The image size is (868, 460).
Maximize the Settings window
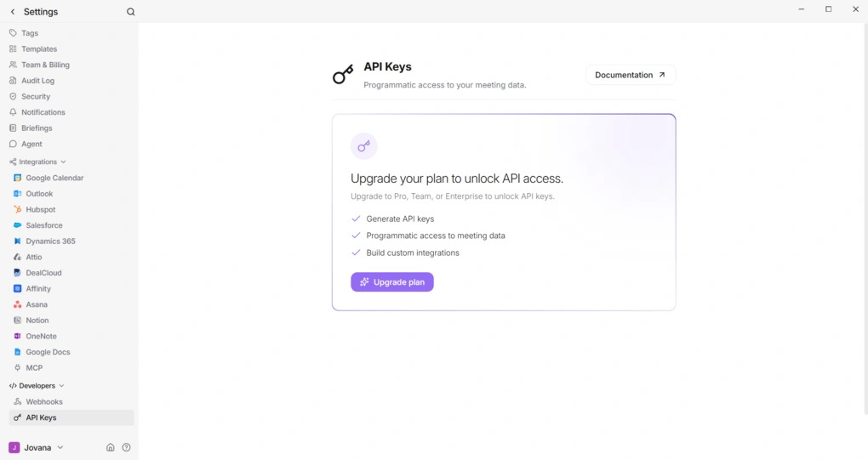pos(828,9)
